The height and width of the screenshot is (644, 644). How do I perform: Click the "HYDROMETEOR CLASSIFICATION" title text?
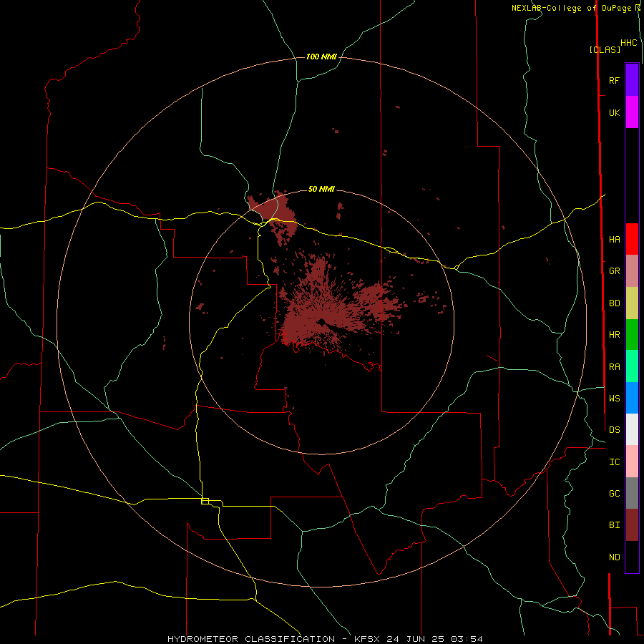tap(251, 639)
